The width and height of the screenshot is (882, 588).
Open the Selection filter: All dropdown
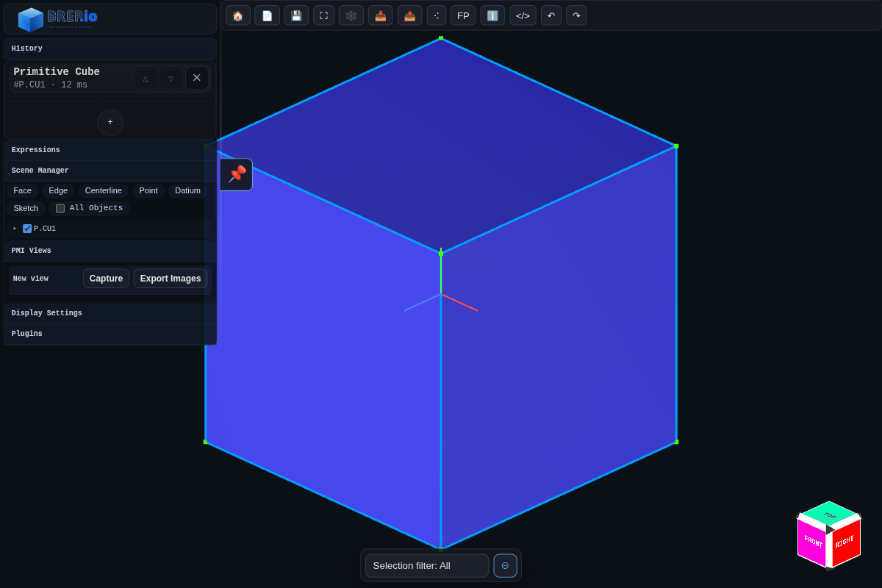tap(426, 565)
